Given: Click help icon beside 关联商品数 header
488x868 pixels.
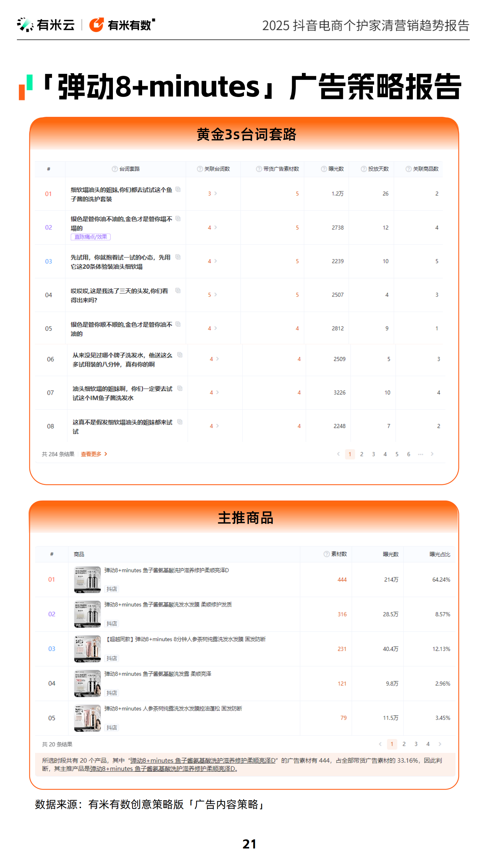Looking at the screenshot, I should (x=408, y=169).
